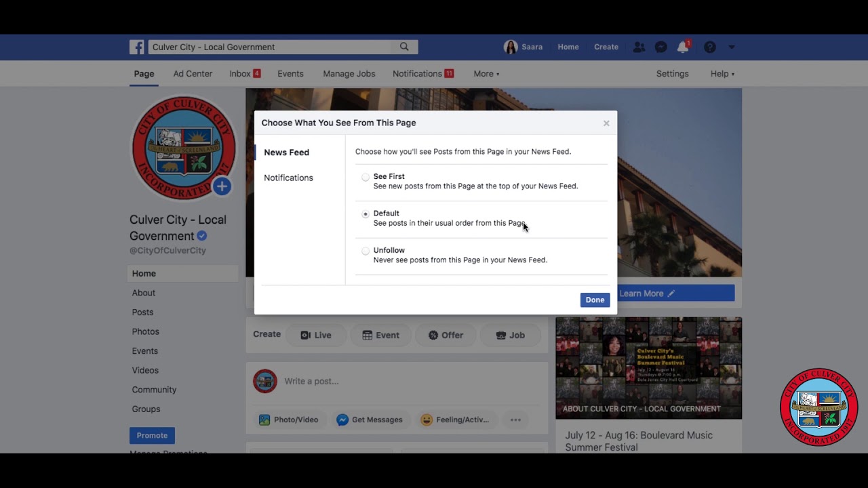This screenshot has height=488, width=868.
Task: Click the Saara profile name
Action: (x=532, y=47)
